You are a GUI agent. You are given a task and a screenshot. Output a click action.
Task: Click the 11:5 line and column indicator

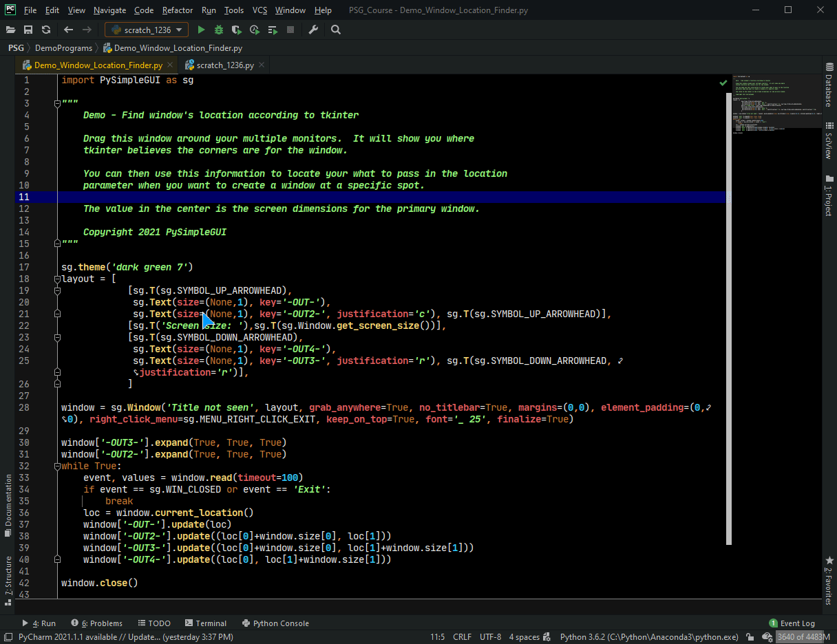tap(437, 637)
